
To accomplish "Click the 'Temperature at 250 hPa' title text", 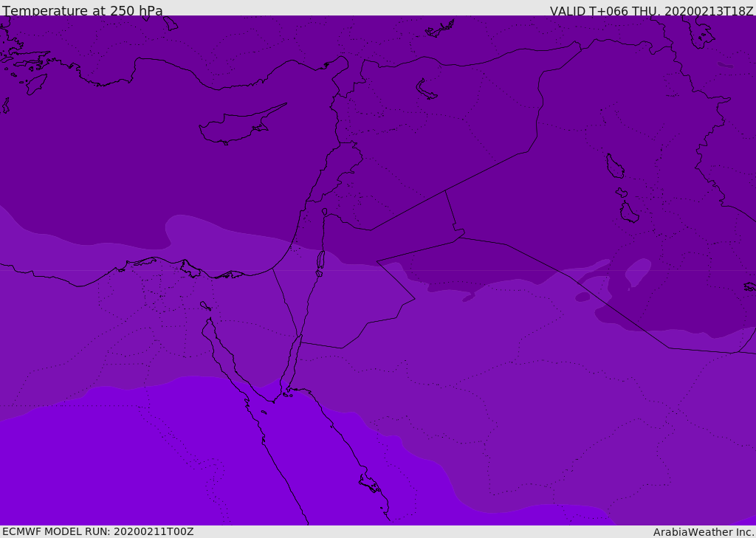I will click(83, 10).
